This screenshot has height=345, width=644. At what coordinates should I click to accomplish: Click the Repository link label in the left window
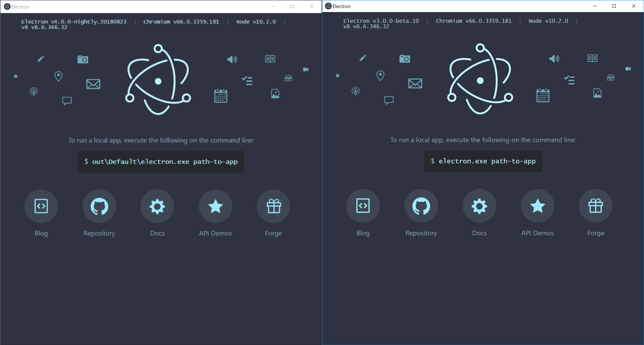click(x=99, y=233)
